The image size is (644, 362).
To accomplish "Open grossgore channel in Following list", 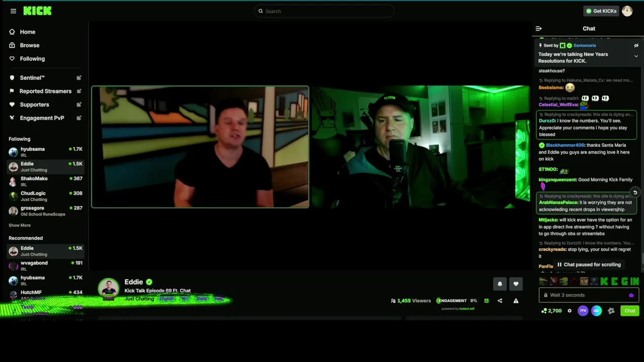I will (45, 211).
